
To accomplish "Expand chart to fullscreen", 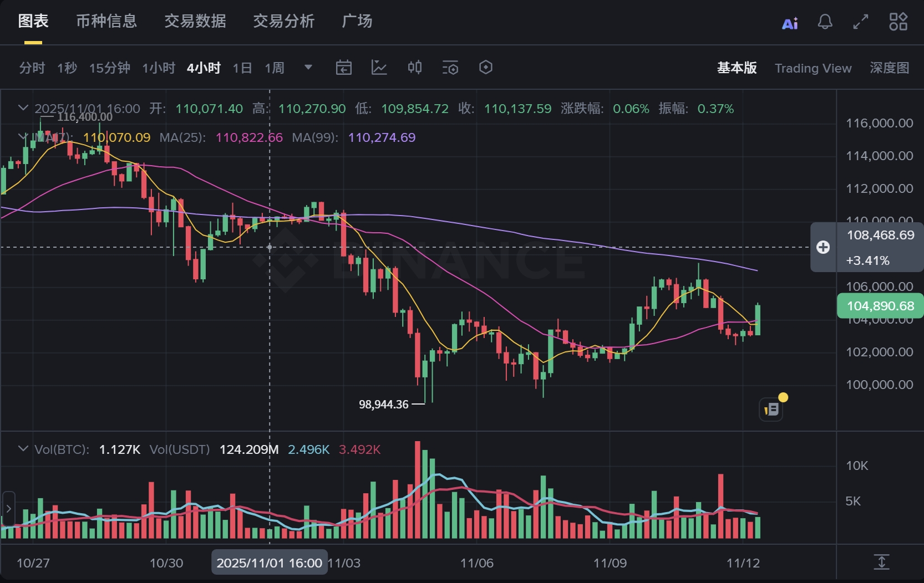I will point(860,22).
